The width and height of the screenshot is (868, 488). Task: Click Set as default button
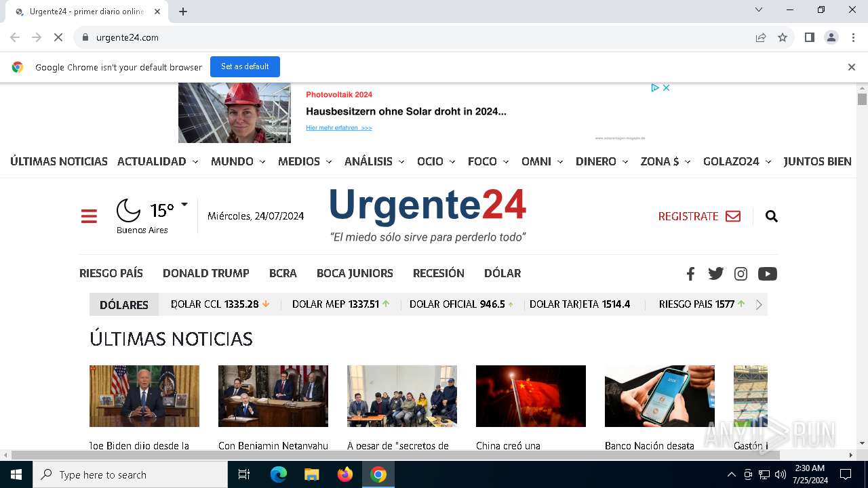pyautogui.click(x=245, y=66)
